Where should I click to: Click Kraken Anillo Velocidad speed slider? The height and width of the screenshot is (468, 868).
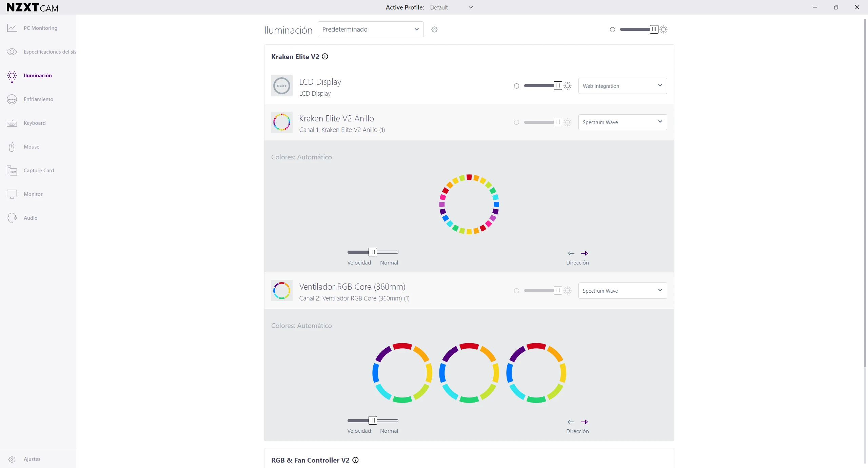[373, 252]
